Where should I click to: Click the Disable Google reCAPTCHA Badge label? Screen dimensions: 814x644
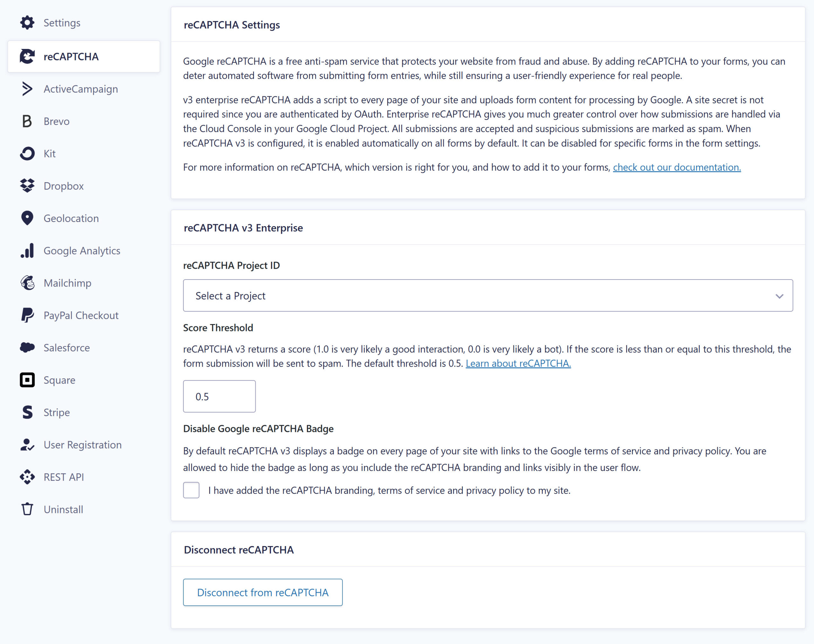(258, 429)
